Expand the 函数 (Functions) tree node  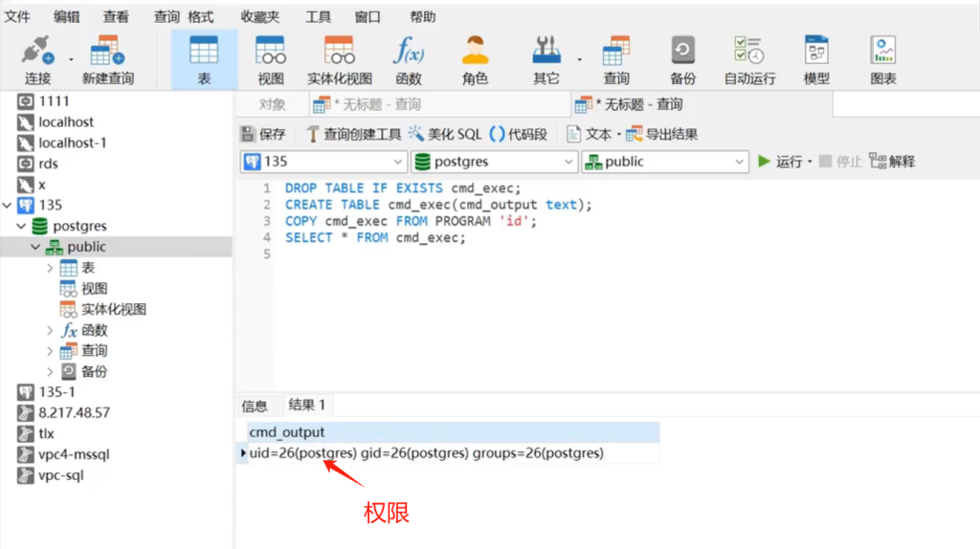(x=50, y=330)
